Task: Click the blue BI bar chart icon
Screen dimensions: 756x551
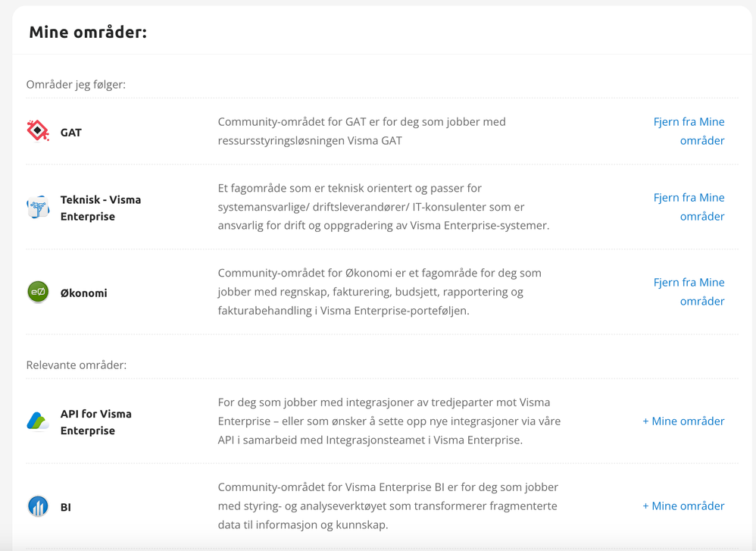Action: tap(38, 506)
